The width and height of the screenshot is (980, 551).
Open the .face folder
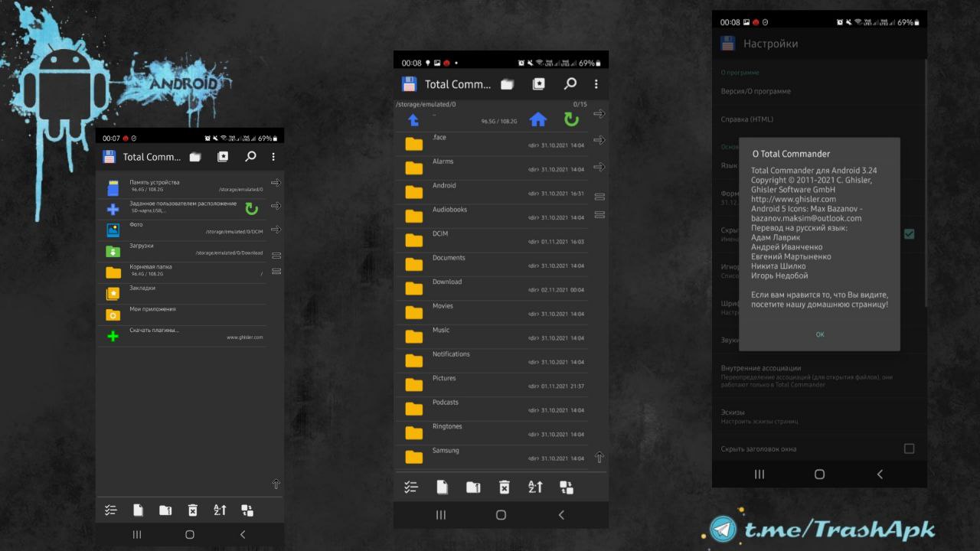click(491, 142)
